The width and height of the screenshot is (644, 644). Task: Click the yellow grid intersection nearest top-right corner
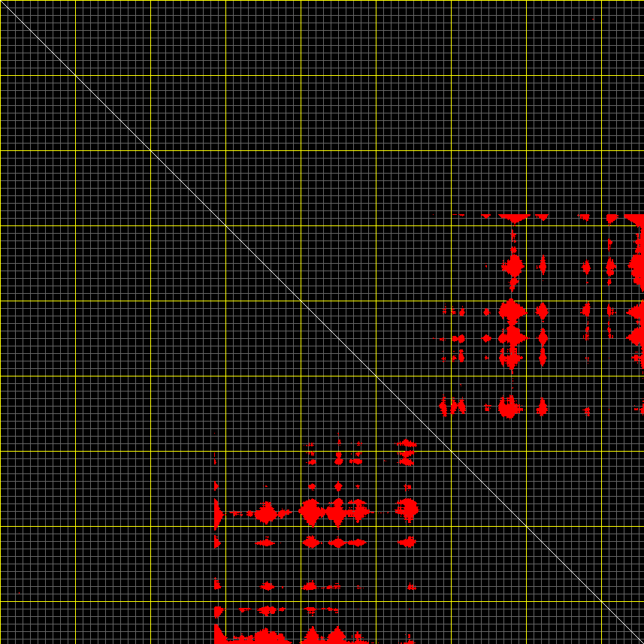(x=601, y=75)
